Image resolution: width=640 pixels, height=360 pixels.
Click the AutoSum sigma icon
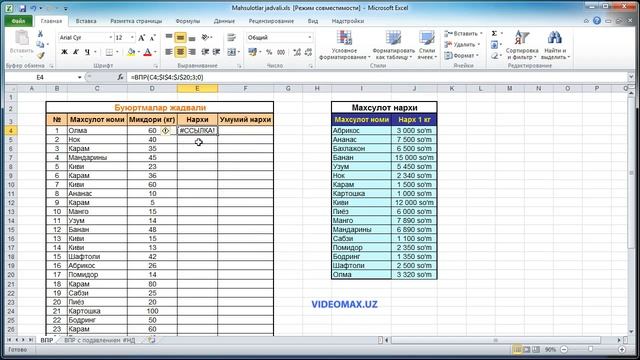click(494, 33)
